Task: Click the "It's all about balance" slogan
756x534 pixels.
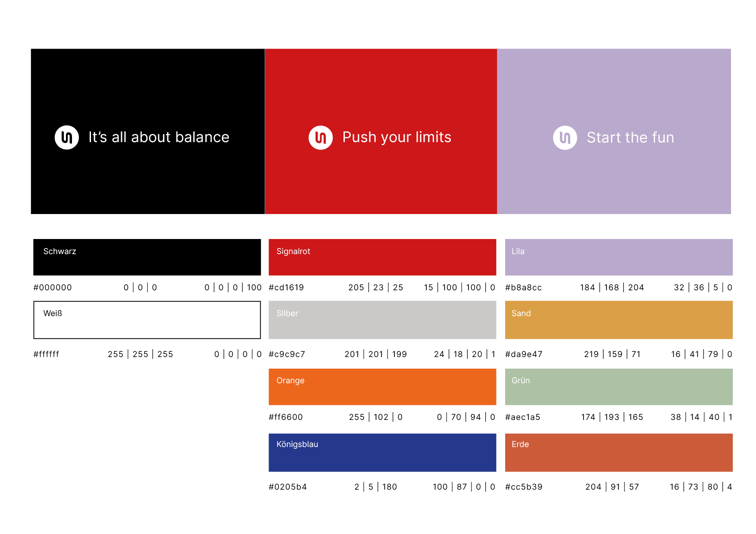Action: coord(159,137)
